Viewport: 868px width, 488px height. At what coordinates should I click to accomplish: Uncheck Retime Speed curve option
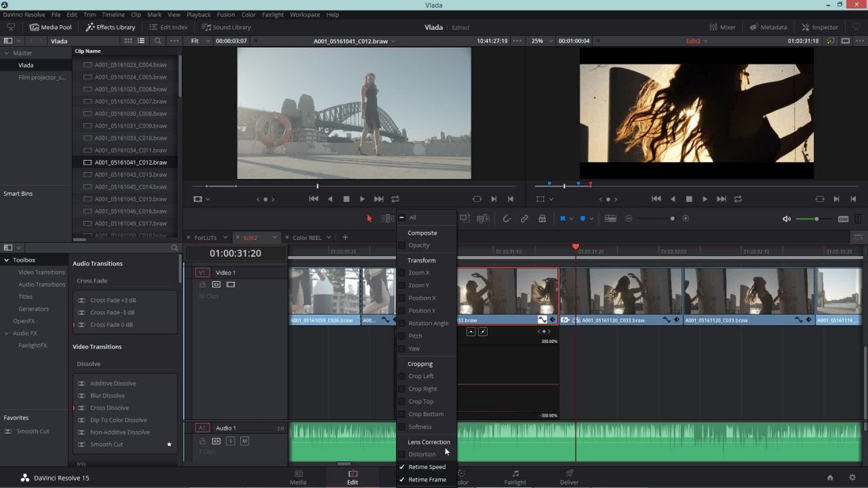click(402, 467)
